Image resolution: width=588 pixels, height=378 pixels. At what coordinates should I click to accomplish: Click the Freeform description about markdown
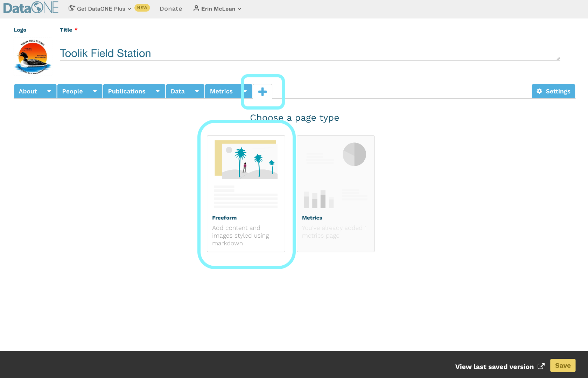240,236
